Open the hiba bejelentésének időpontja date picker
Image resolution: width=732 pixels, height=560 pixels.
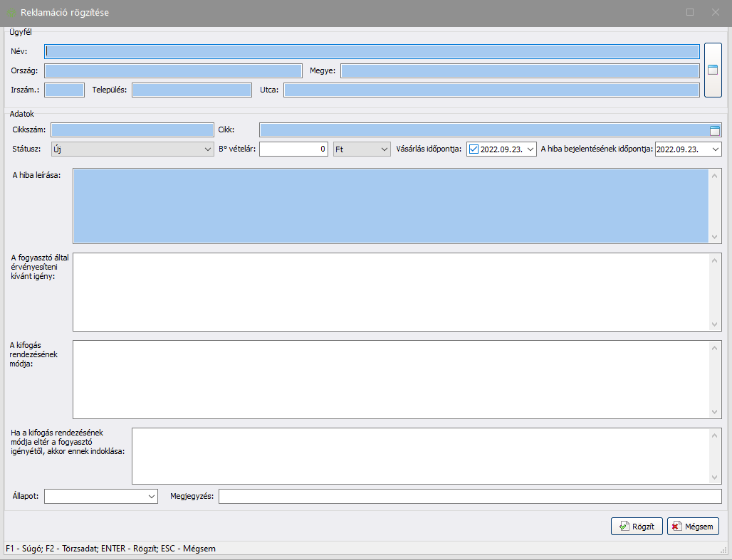coord(715,149)
